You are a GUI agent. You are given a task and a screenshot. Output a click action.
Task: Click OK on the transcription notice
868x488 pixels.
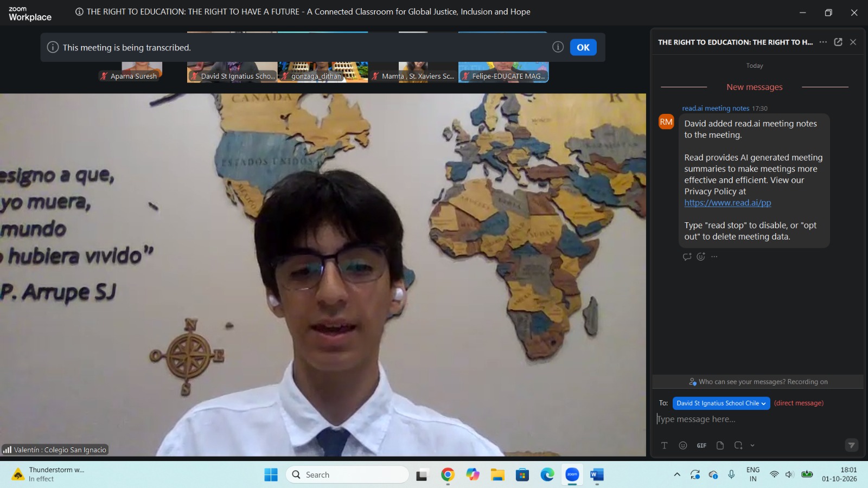pyautogui.click(x=583, y=47)
